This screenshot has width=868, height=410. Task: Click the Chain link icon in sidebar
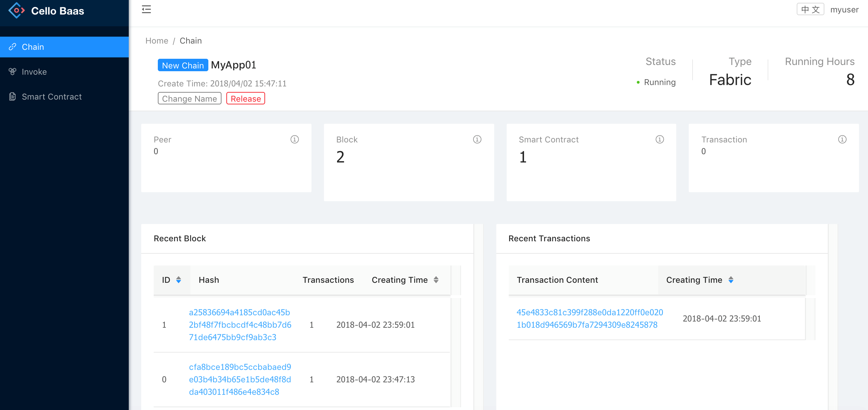pos(12,47)
